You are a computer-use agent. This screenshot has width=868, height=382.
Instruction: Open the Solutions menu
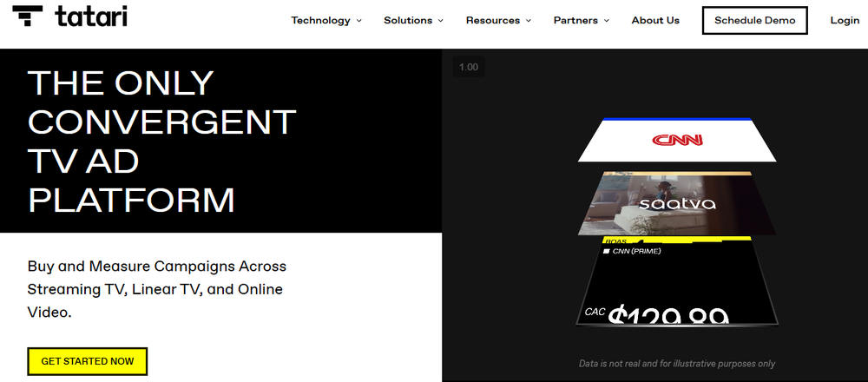click(408, 21)
